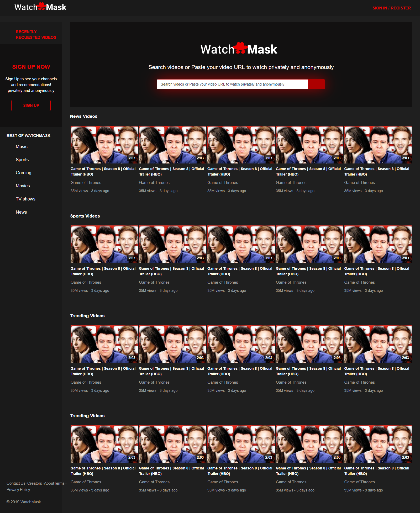The height and width of the screenshot is (513, 420).
Task: Open the second thumbnail in the Sports Videos row
Action: point(173,245)
